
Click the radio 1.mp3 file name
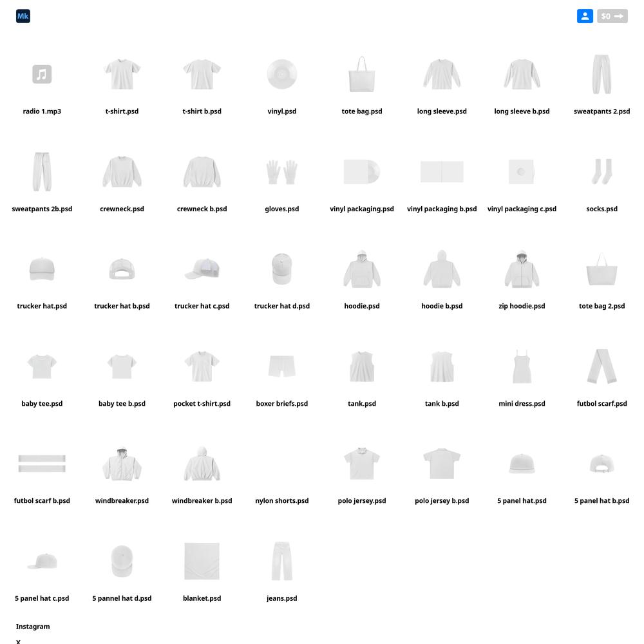click(42, 111)
